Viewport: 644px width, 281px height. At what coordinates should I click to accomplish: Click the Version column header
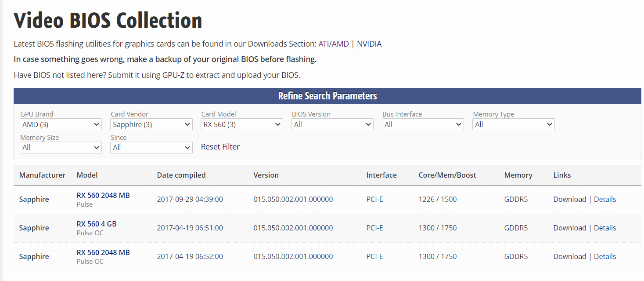click(x=266, y=175)
